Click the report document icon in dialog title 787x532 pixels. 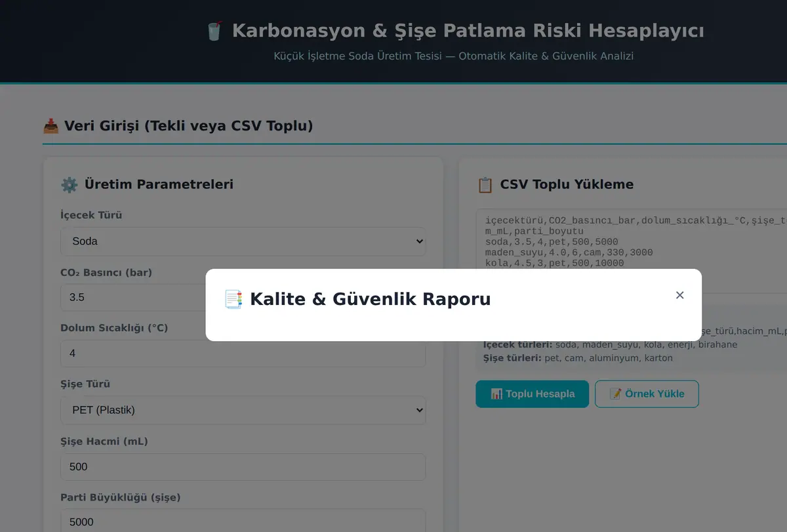(233, 299)
